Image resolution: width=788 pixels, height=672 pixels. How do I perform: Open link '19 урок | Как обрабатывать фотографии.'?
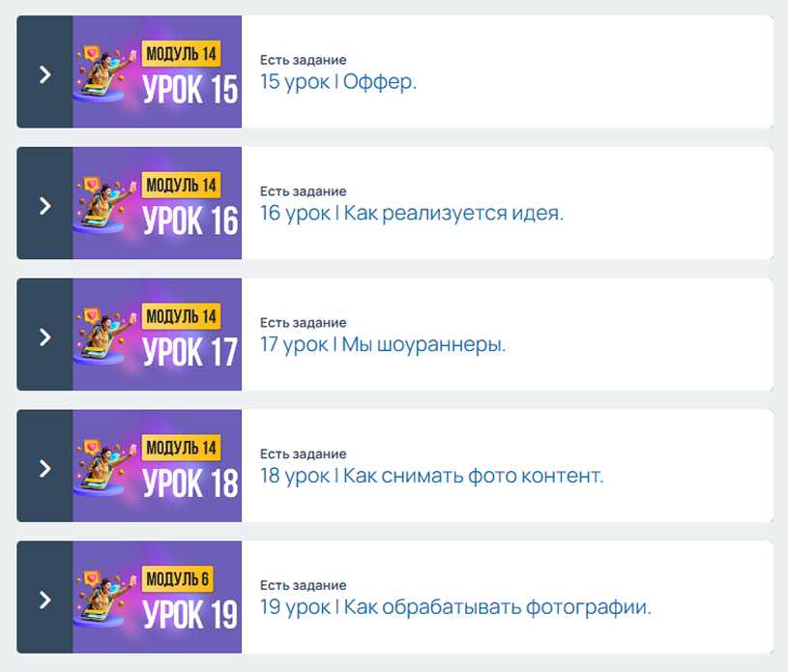pyautogui.click(x=455, y=607)
